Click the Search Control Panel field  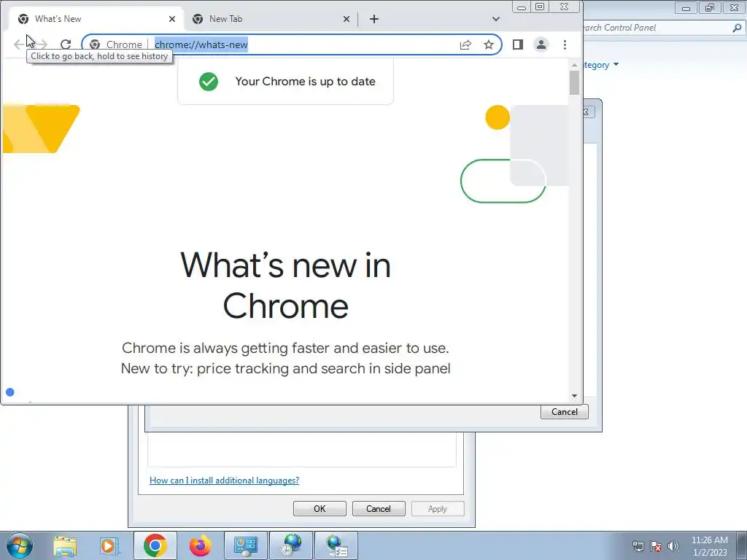(x=657, y=28)
